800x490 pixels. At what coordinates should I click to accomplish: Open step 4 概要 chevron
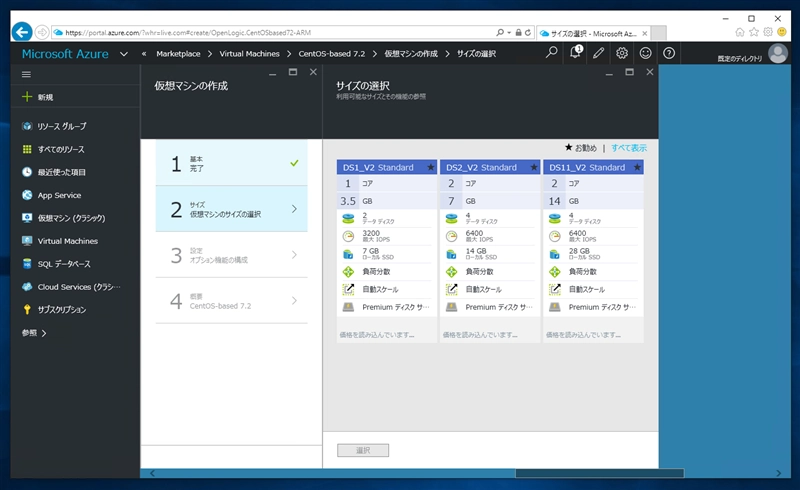(x=294, y=301)
